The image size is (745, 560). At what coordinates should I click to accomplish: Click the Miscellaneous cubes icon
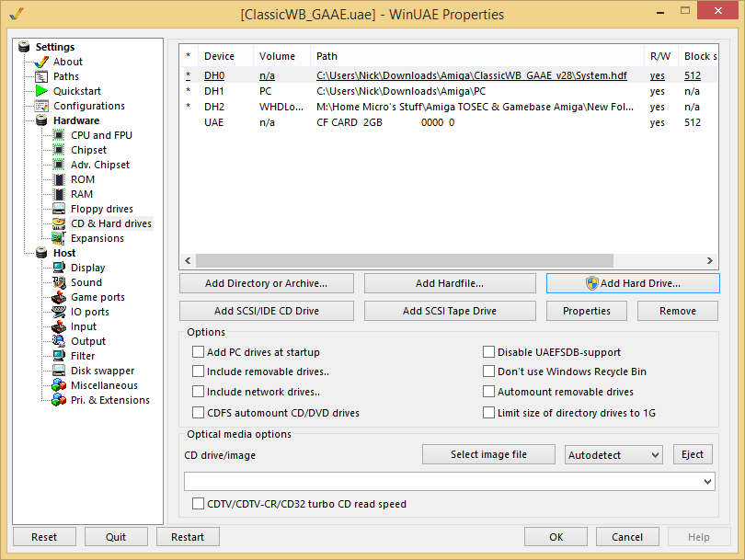59,385
